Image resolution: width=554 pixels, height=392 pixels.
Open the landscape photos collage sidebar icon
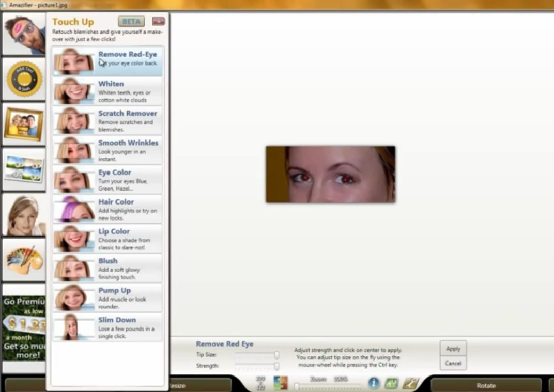coord(24,169)
